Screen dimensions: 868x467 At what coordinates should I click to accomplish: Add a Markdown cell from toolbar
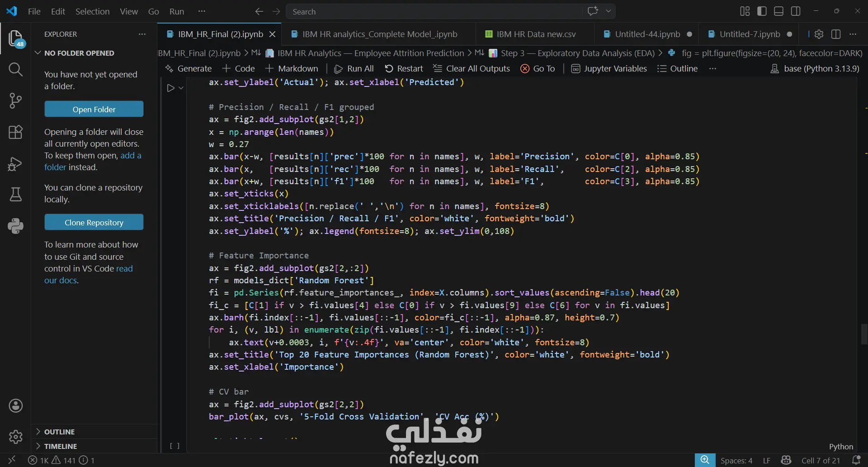pyautogui.click(x=292, y=68)
